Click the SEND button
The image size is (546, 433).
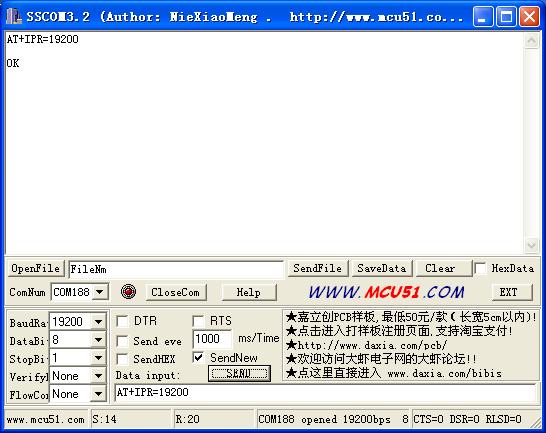pos(239,374)
